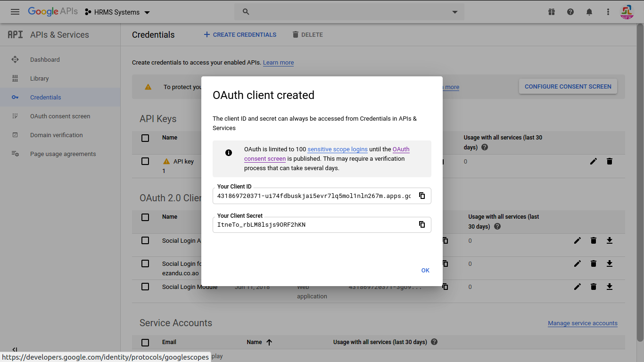Open the notifications bell
Viewport: 644px width, 362px height.
(589, 12)
